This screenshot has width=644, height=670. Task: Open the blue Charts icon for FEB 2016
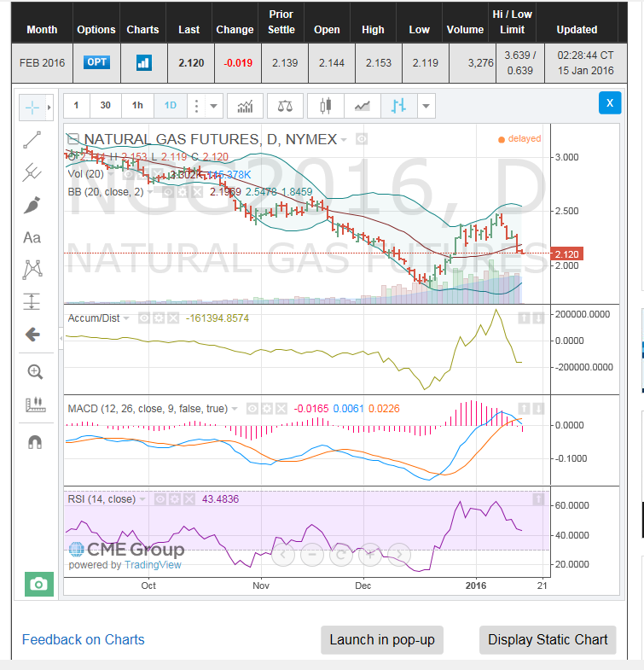point(142,62)
